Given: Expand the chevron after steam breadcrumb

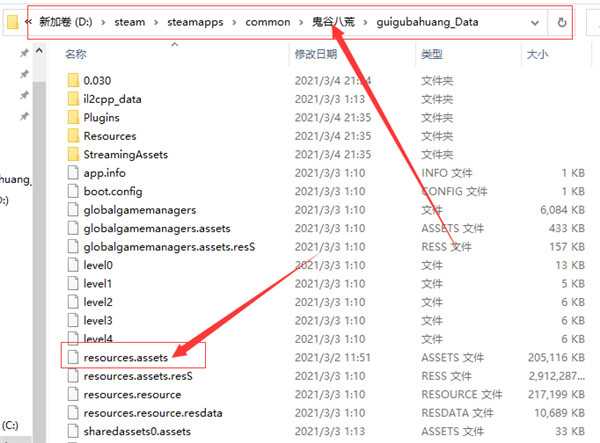Looking at the screenshot, I should click(156, 22).
